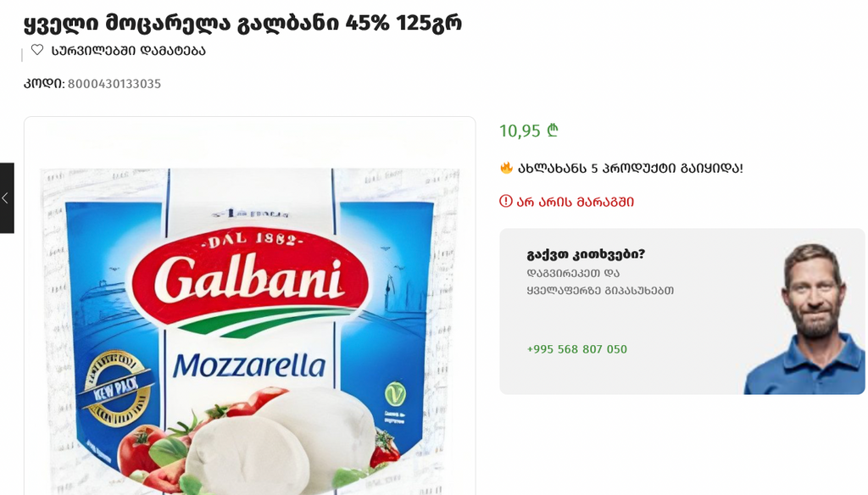Click the 'არ არის მარაგში' stock status text
This screenshot has width=868, height=495.
click(576, 202)
